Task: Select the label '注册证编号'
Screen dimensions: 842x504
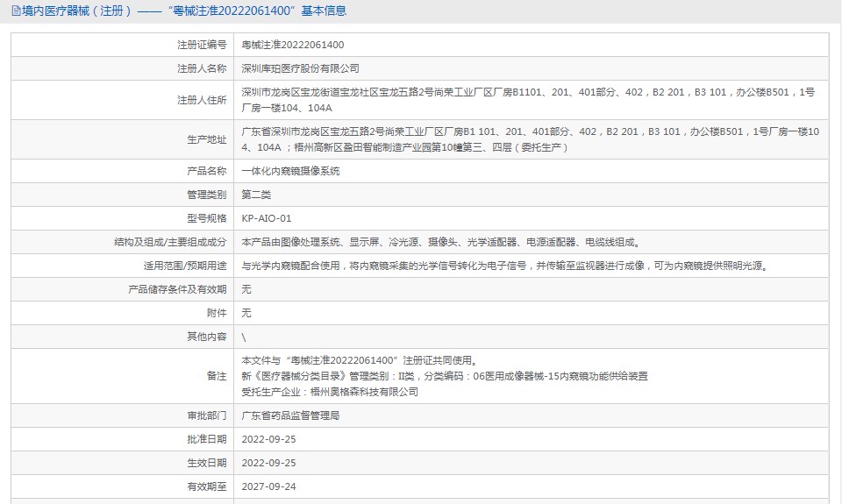Action: pyautogui.click(x=202, y=45)
